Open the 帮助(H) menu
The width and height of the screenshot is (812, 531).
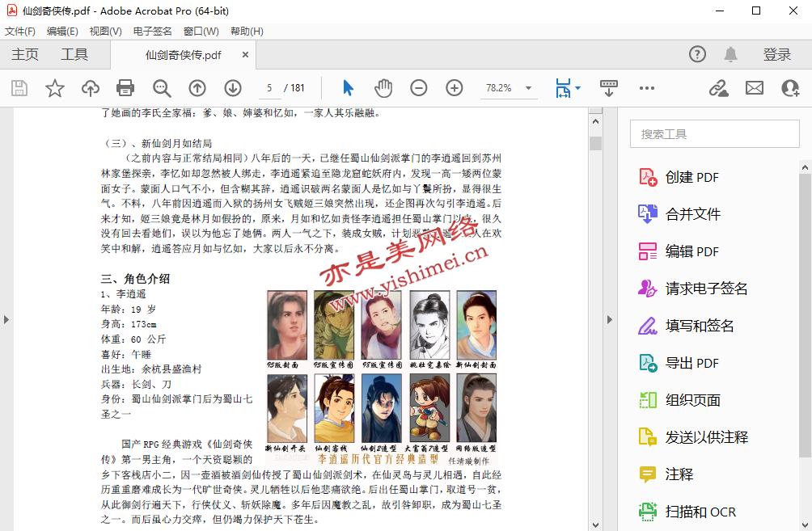pos(247,32)
